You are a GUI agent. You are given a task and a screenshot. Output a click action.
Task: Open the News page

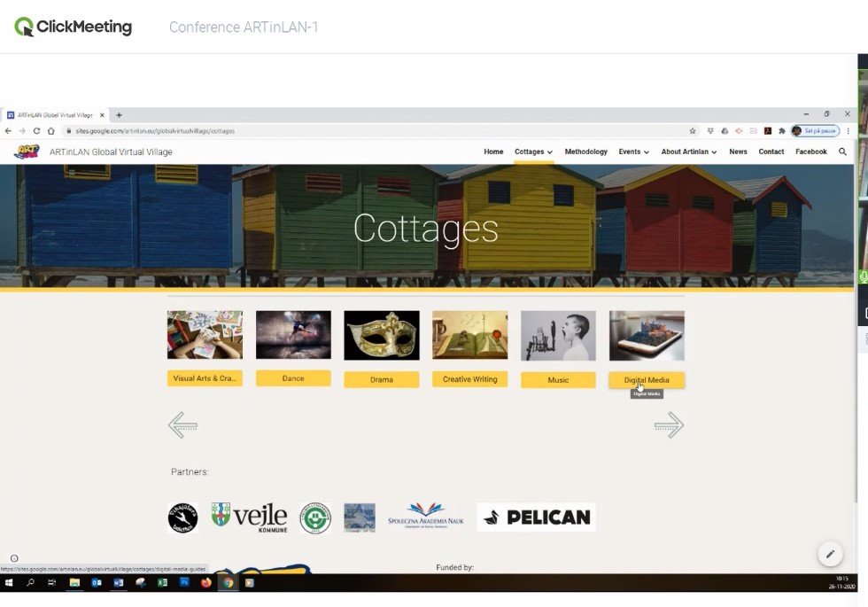click(x=738, y=152)
